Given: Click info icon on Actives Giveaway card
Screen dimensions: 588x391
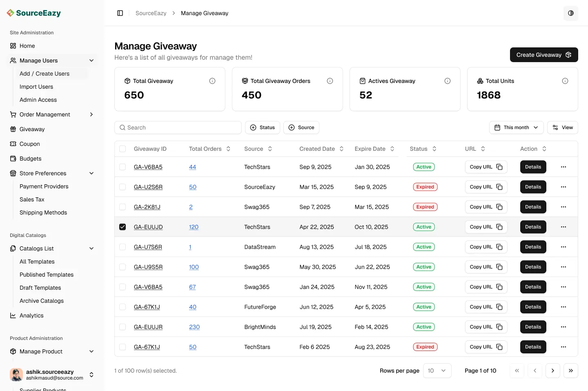Looking at the screenshot, I should point(448,81).
